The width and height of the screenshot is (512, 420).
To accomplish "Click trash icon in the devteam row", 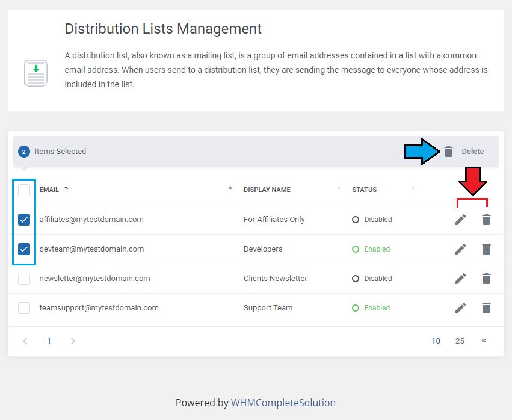I will point(486,249).
